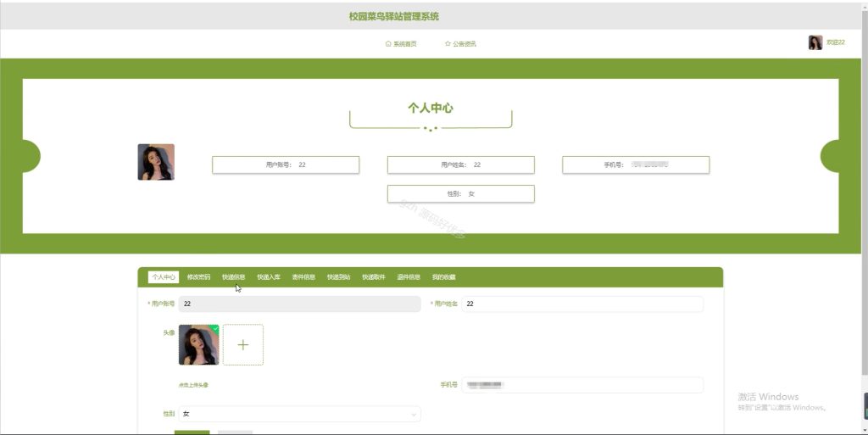Click the 性别: 女 info box
Image resolution: width=868 pixels, height=435 pixels.
[x=461, y=193]
